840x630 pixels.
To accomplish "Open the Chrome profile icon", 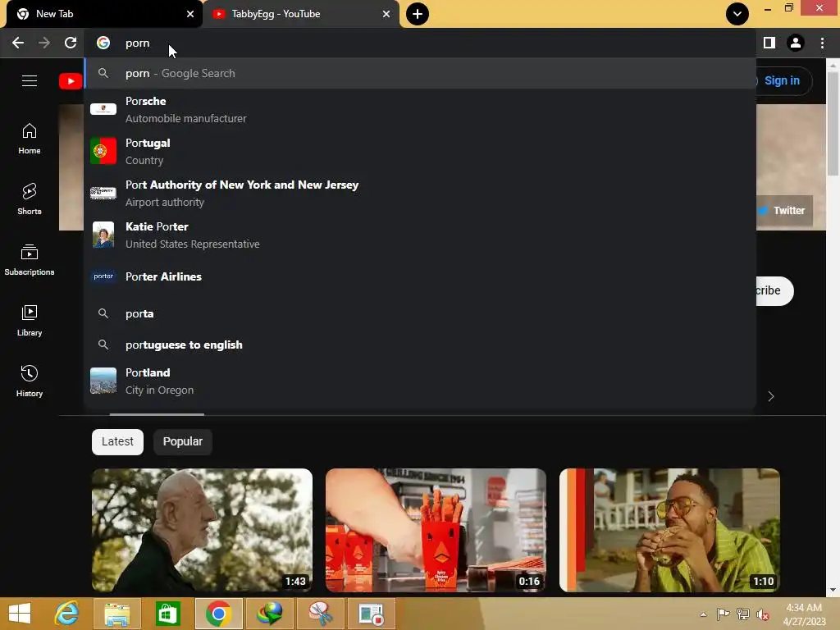I will pos(796,43).
